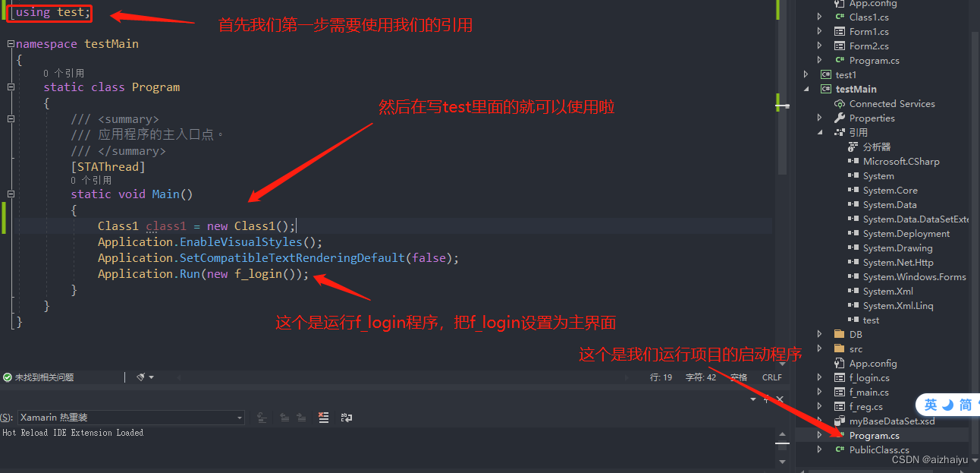Click the Form2.cs form icon

[840, 46]
